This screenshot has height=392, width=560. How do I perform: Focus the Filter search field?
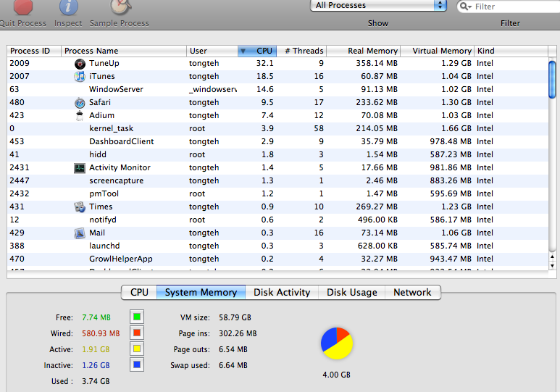[509, 6]
